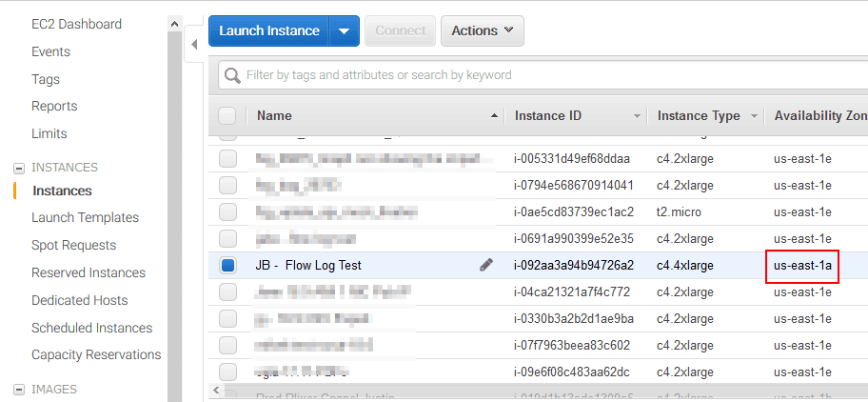Click instance ID i-0691a990399e52e35
This screenshot has width=868, height=402.
pyautogui.click(x=574, y=239)
